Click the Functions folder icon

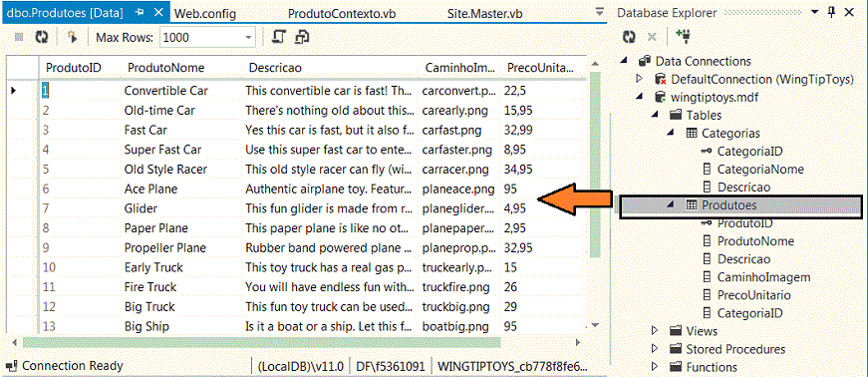tap(676, 367)
